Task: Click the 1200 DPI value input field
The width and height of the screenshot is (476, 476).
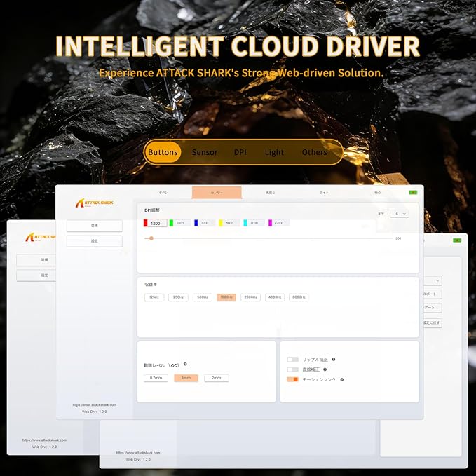Action: pyautogui.click(x=155, y=223)
